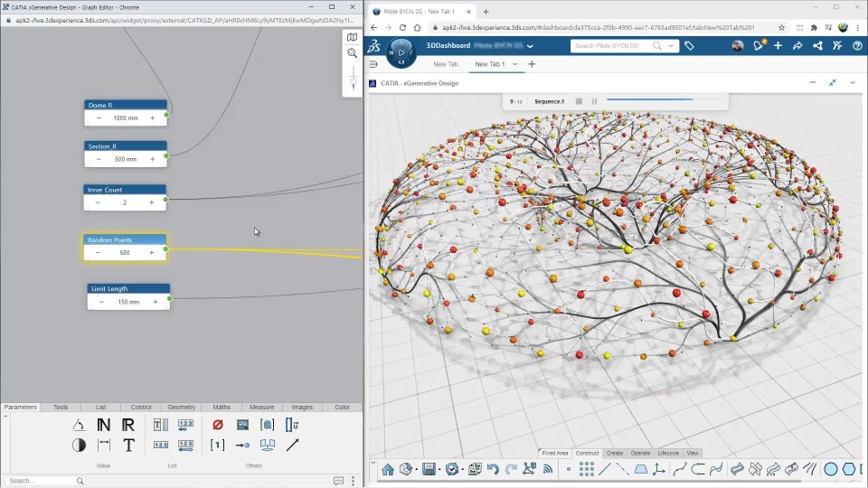Viewport: 868px width, 488px height.
Task: Click node palette search field
Action: pos(45,481)
